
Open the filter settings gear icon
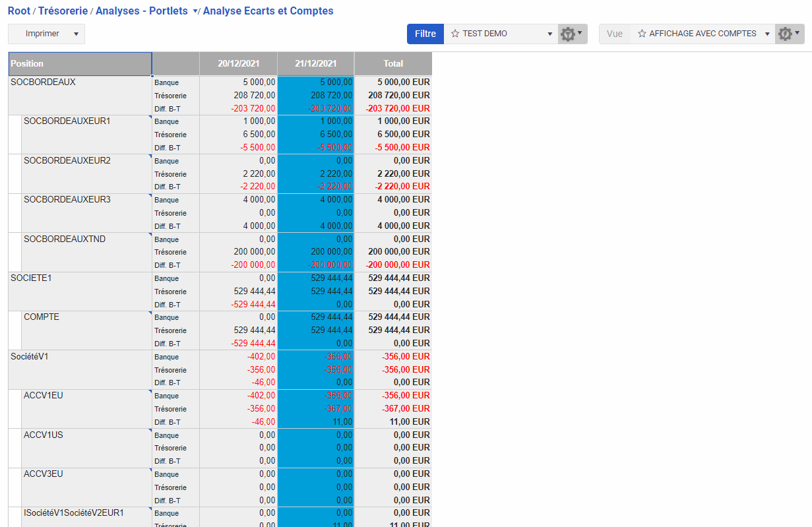pos(571,34)
